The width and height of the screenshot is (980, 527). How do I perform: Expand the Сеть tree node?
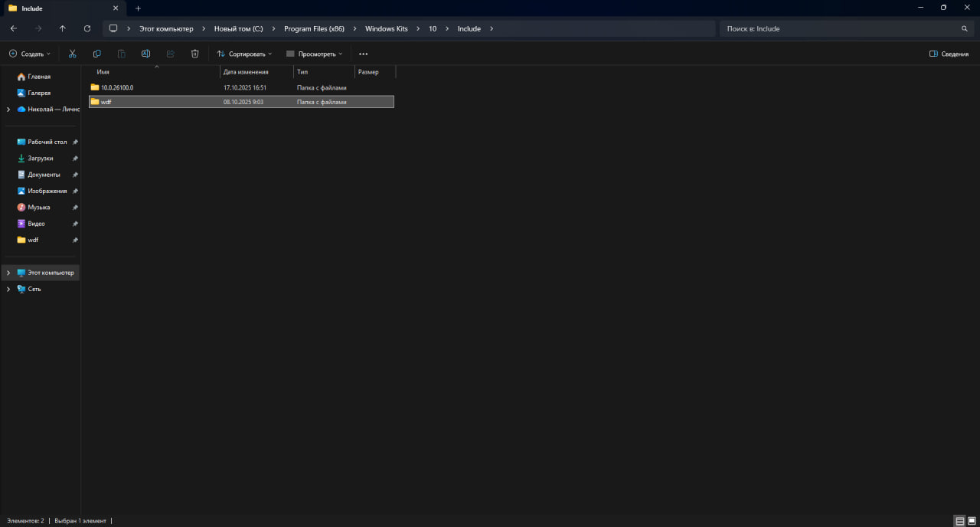8,289
